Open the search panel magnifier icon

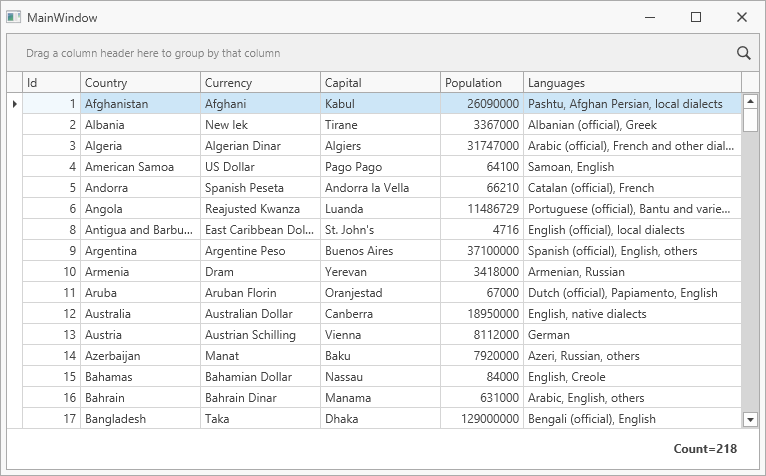(x=744, y=53)
